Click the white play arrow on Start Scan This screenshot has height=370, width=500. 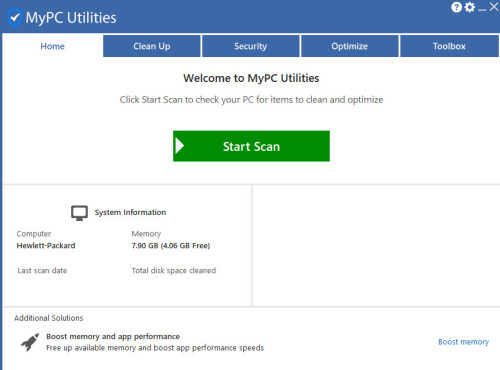[x=180, y=146]
